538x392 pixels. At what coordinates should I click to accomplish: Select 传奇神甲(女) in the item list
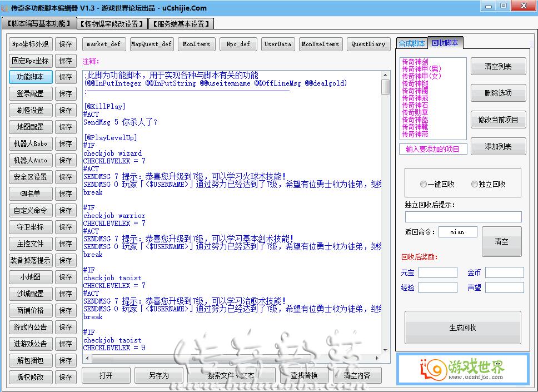pyautogui.click(x=421, y=76)
